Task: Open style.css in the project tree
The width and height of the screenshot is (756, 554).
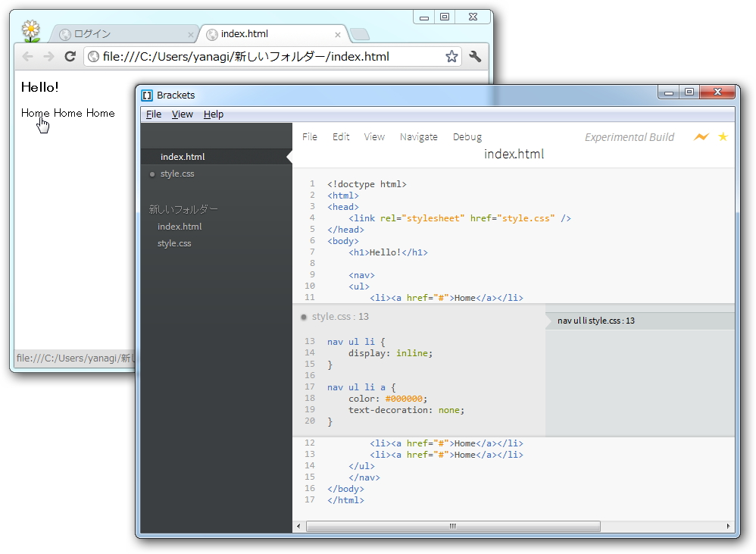Action: click(174, 243)
